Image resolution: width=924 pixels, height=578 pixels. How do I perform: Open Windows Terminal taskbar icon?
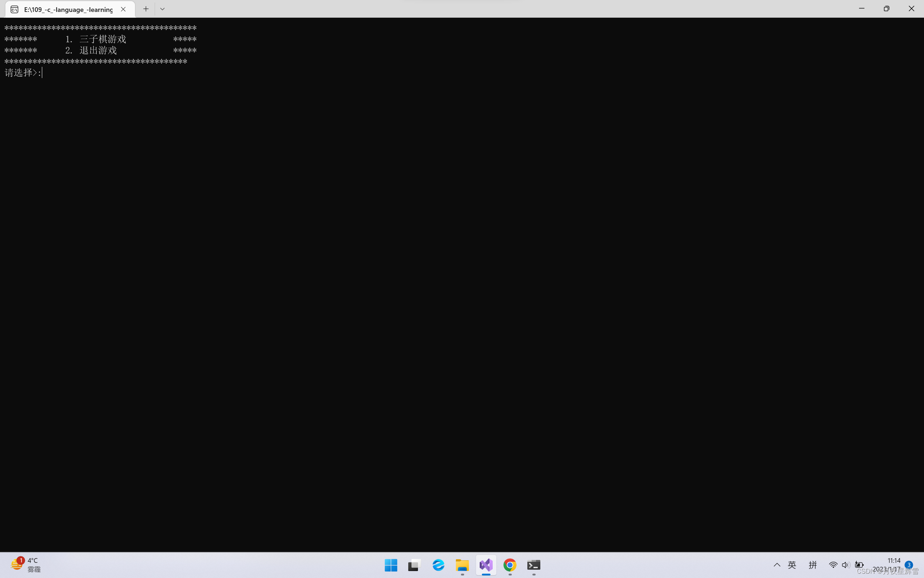click(533, 565)
